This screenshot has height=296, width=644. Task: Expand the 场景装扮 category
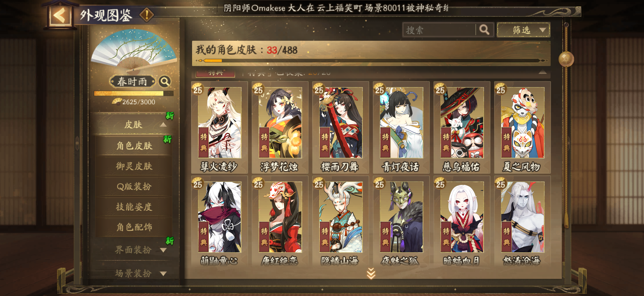coord(163,273)
